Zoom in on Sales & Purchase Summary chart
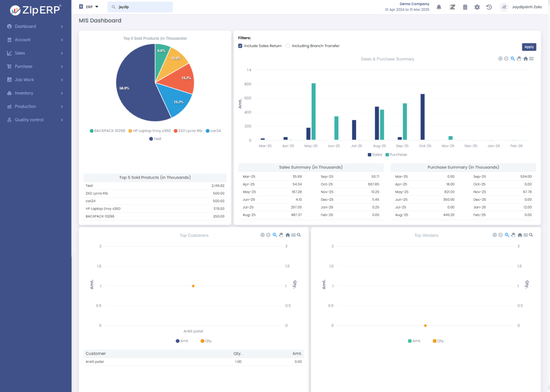The height and width of the screenshot is (392, 550). (500, 59)
